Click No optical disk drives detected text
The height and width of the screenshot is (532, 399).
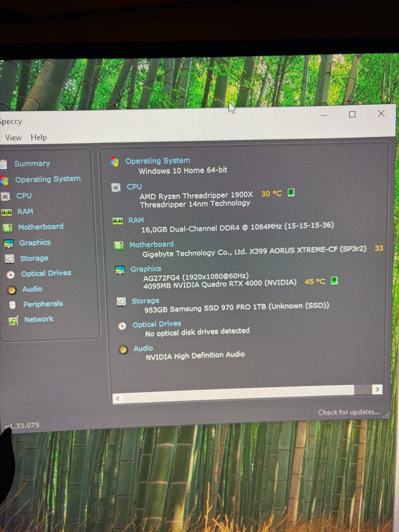197,332
